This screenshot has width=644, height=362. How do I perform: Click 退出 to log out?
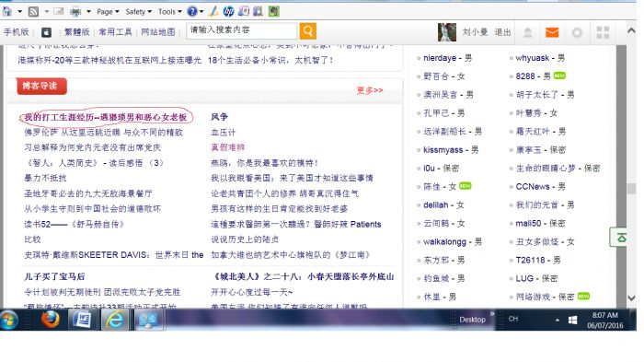pos(502,32)
